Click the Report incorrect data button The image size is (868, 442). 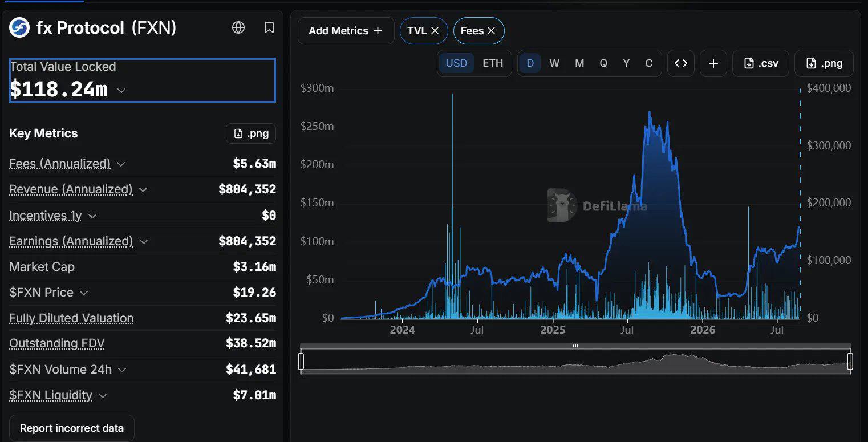(x=72, y=428)
